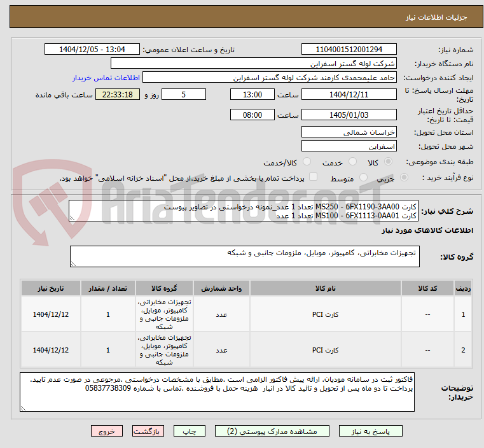
Task: Click the اطلاعات کالاهای مورد نیاز heading
Action: 427,230
